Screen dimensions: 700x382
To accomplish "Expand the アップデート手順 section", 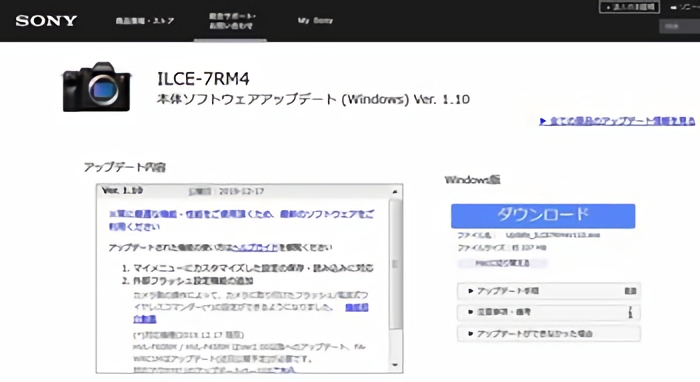I will click(x=549, y=291).
